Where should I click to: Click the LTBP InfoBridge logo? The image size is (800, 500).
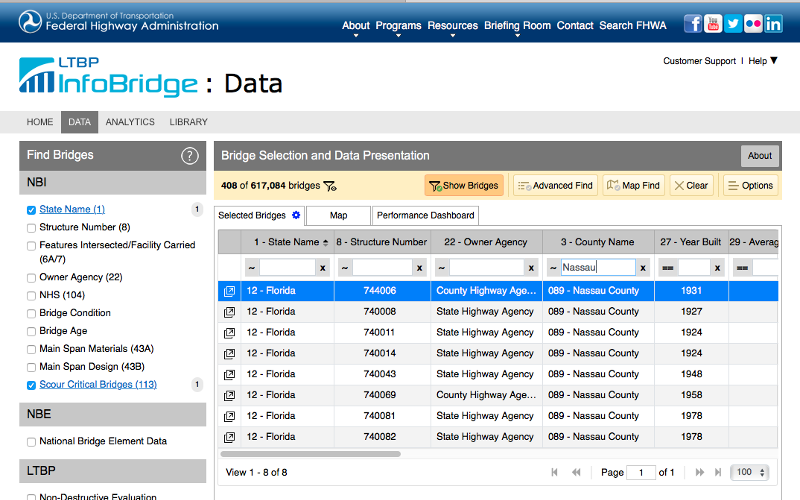[108, 77]
